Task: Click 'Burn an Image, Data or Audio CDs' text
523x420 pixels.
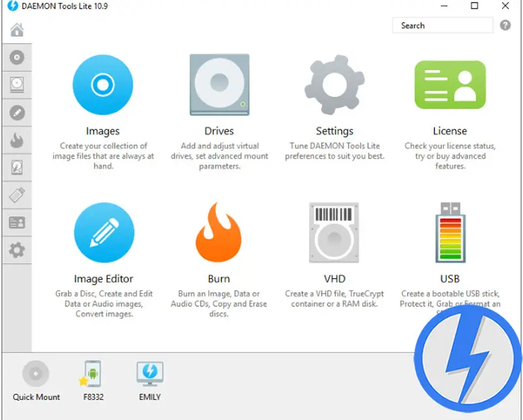Action: click(x=219, y=304)
